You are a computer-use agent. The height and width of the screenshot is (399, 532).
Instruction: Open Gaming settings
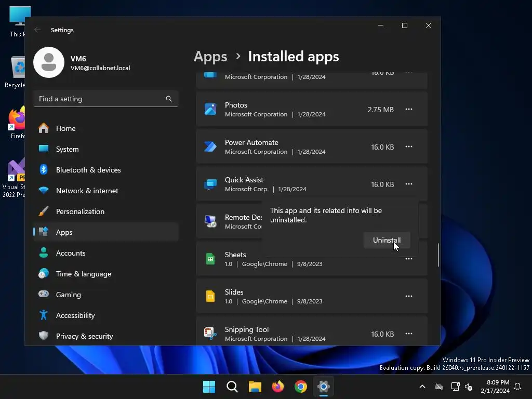point(106,295)
